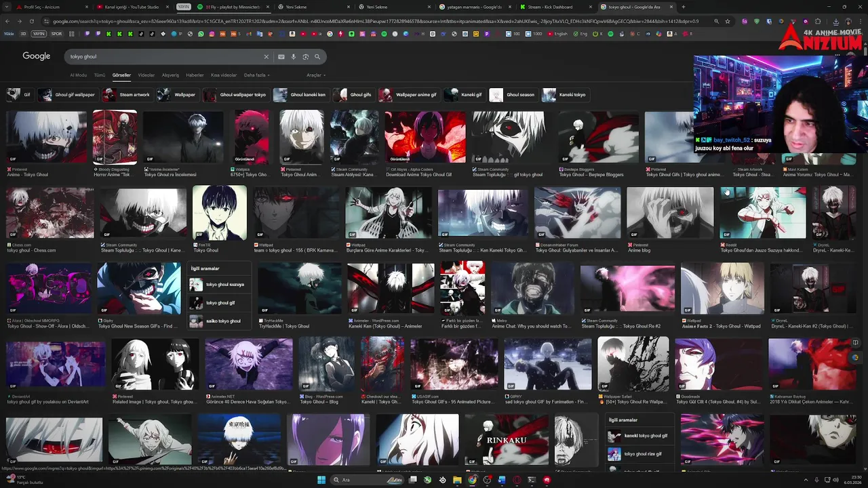The image size is (868, 488).
Task: Select the Steam artwork filter chip
Action: click(x=127, y=95)
